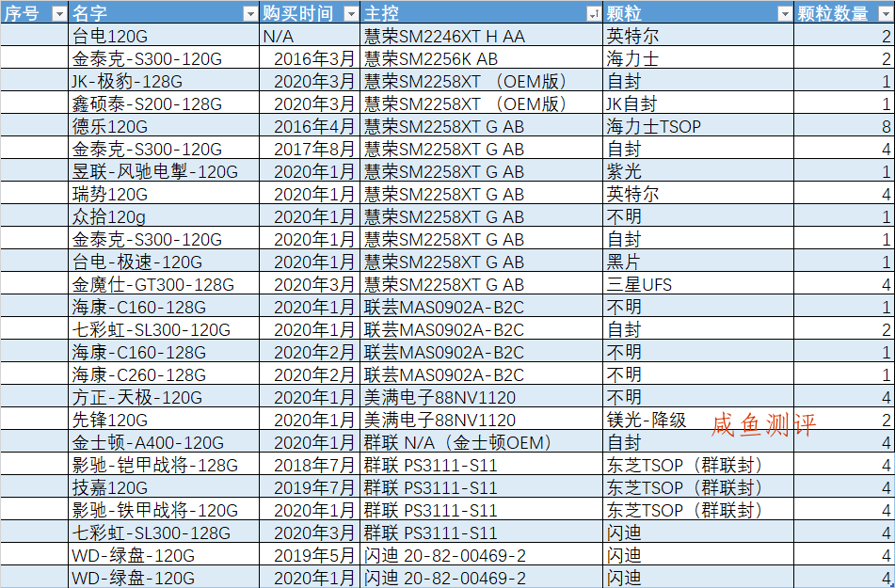
Task: Select the 七彩虹-SL300-128G name cell
Action: click(164, 532)
